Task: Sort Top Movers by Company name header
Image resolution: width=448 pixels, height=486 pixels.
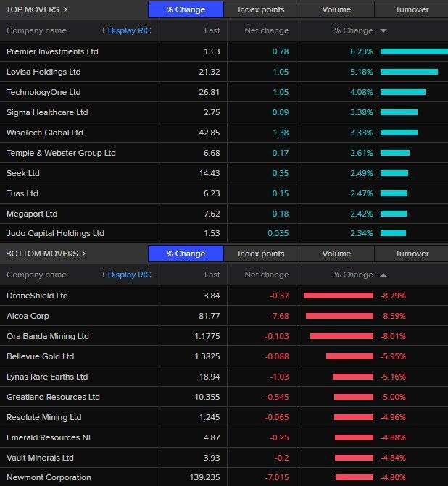Action: pyautogui.click(x=36, y=31)
